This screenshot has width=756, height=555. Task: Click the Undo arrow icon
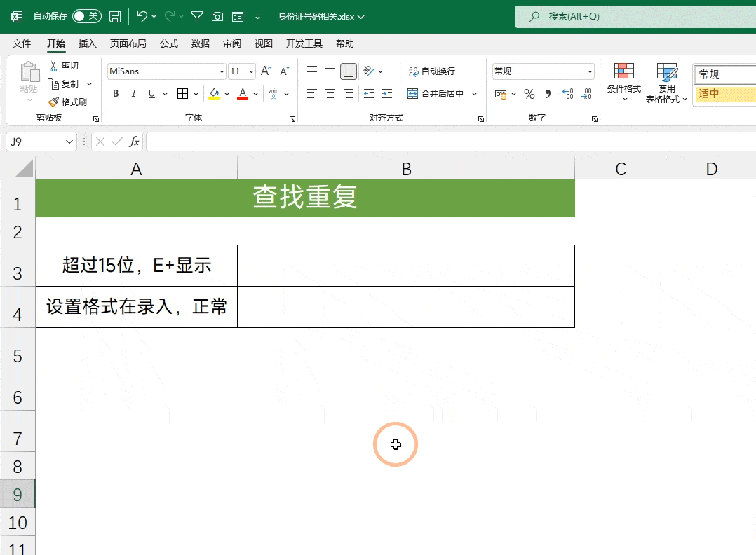coord(142,16)
